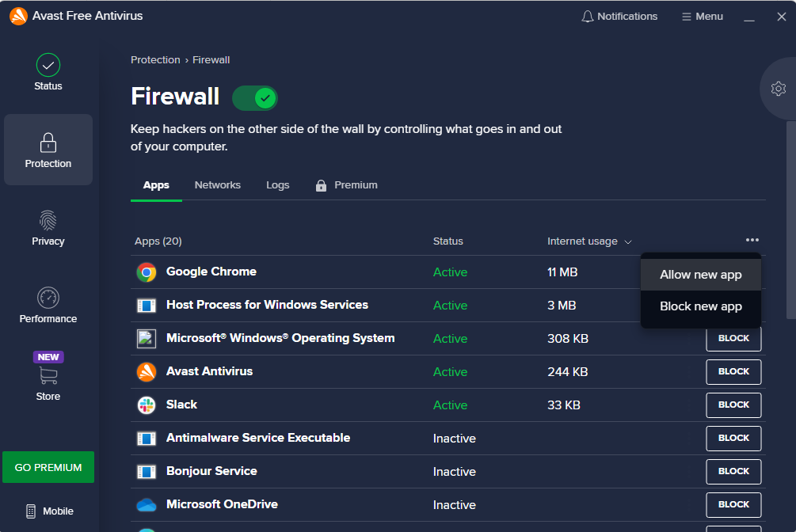
Task: Open the Menu in the title bar
Action: [x=702, y=16]
